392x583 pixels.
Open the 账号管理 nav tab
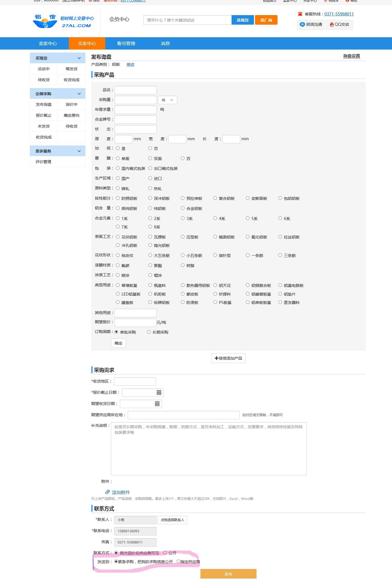(126, 43)
